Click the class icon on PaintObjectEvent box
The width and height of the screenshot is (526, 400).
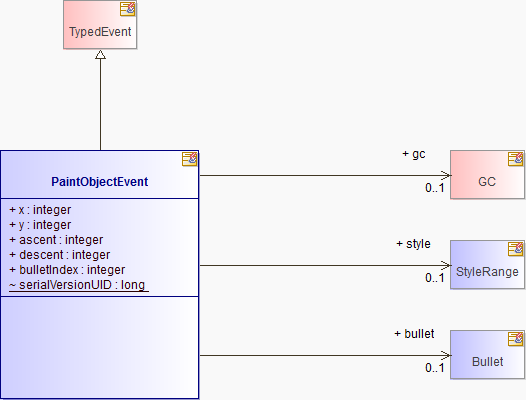(x=190, y=159)
